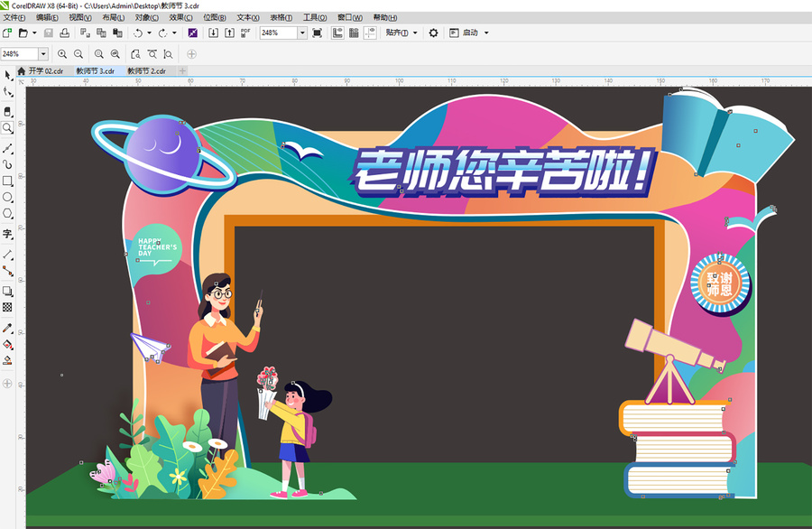Select the Polygon tool

[7, 213]
